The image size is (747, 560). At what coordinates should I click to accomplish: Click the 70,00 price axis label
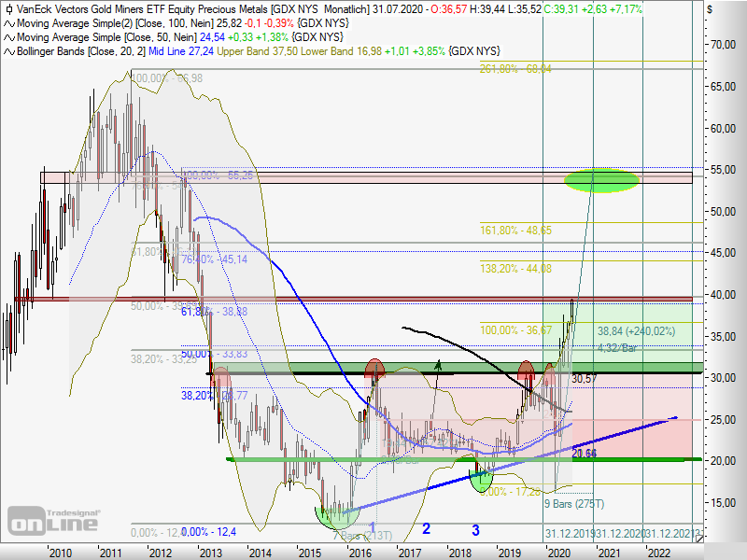coord(723,45)
